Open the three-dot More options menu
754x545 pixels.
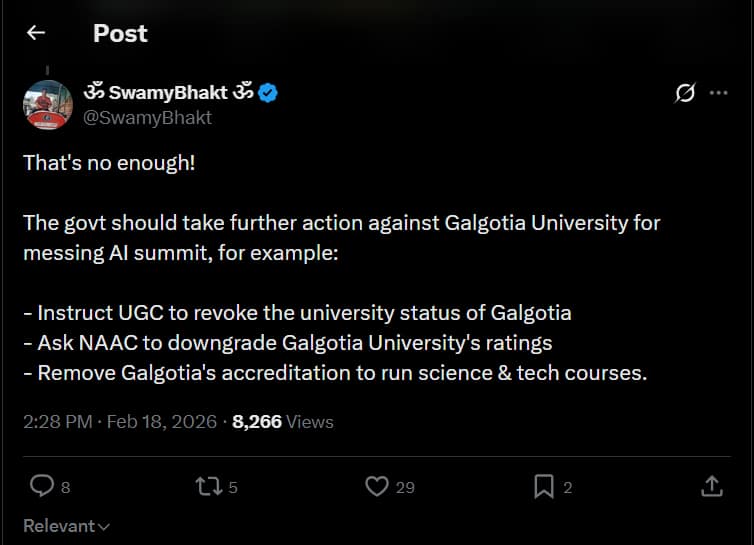point(718,93)
